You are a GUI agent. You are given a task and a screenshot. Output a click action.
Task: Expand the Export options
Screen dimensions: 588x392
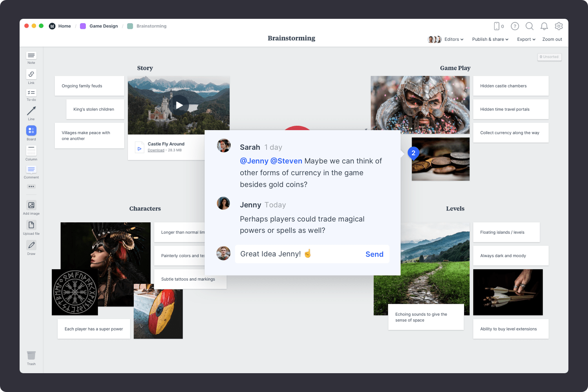526,39
